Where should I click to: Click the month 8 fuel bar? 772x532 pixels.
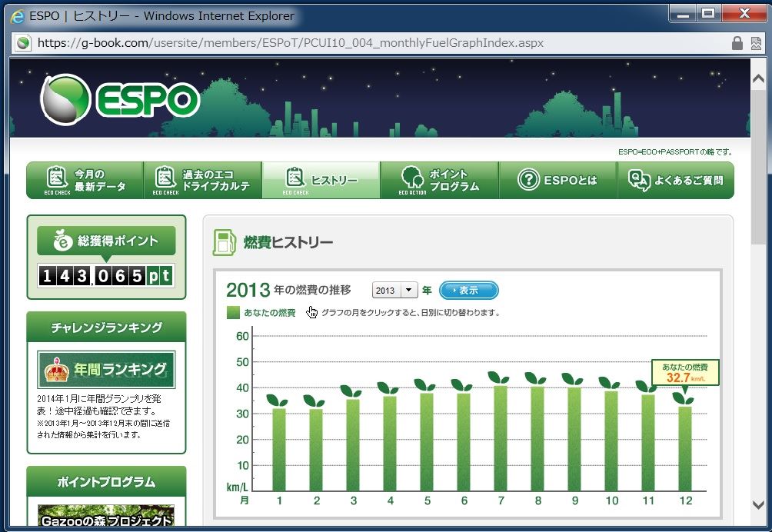click(537, 438)
